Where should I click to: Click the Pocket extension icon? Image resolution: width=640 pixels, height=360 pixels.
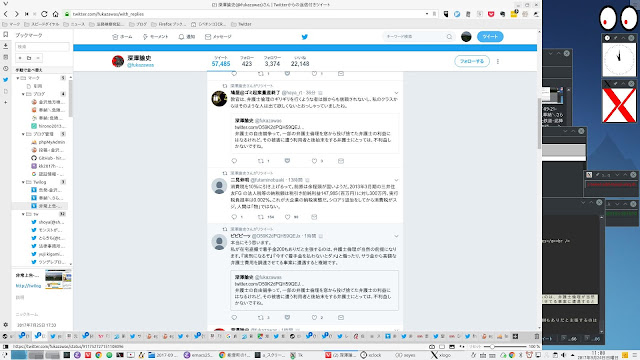point(491,14)
